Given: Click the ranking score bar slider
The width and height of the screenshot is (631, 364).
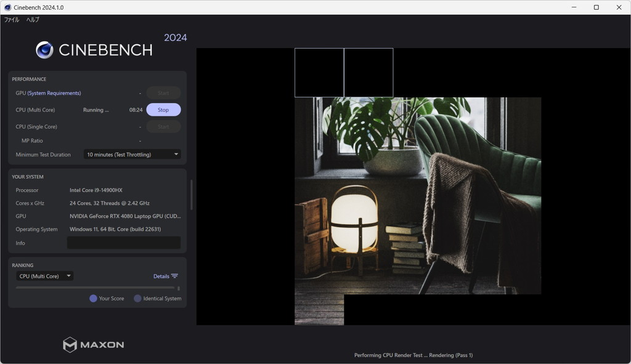Looking at the screenshot, I should (95, 288).
